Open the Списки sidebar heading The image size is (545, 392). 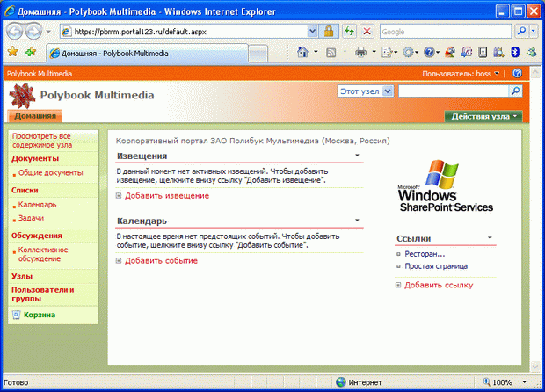pyautogui.click(x=25, y=190)
